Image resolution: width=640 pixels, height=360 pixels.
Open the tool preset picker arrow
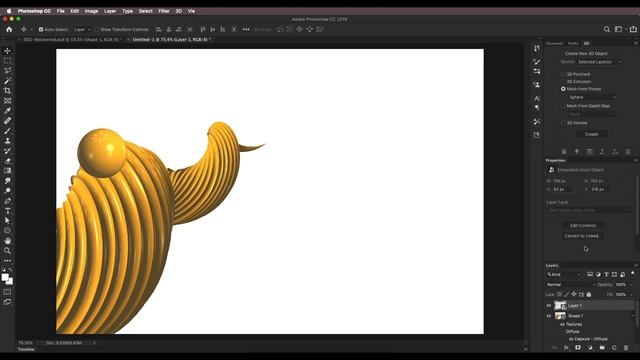(x=31, y=29)
